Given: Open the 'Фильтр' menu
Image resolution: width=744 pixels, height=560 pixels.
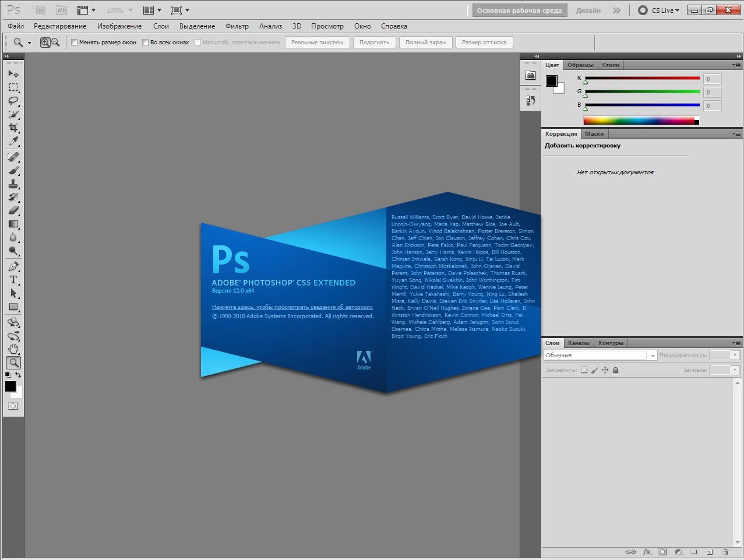Looking at the screenshot, I should click(237, 26).
